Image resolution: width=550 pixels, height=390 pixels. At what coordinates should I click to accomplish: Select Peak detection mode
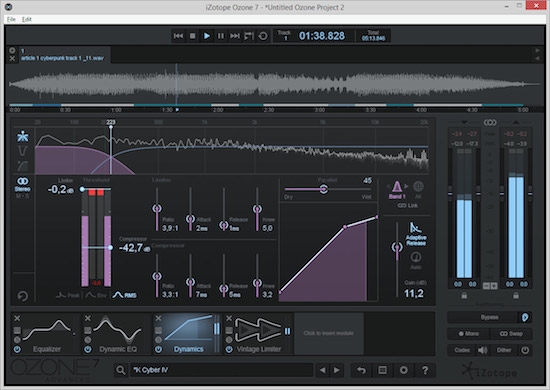pyautogui.click(x=68, y=295)
